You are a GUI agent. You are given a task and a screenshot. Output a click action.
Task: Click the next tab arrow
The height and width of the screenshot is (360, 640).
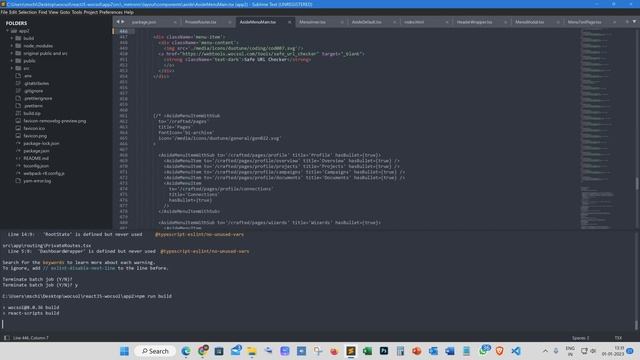coord(122,22)
